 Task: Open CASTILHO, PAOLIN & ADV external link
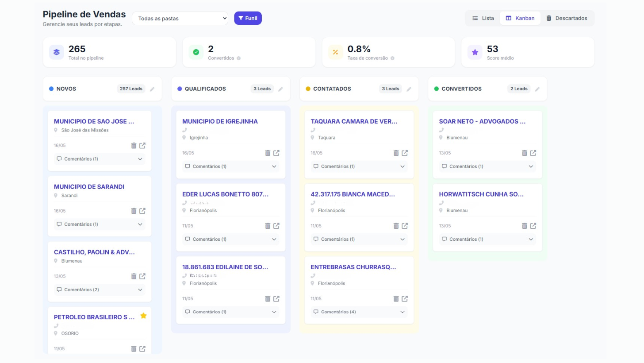(x=142, y=276)
